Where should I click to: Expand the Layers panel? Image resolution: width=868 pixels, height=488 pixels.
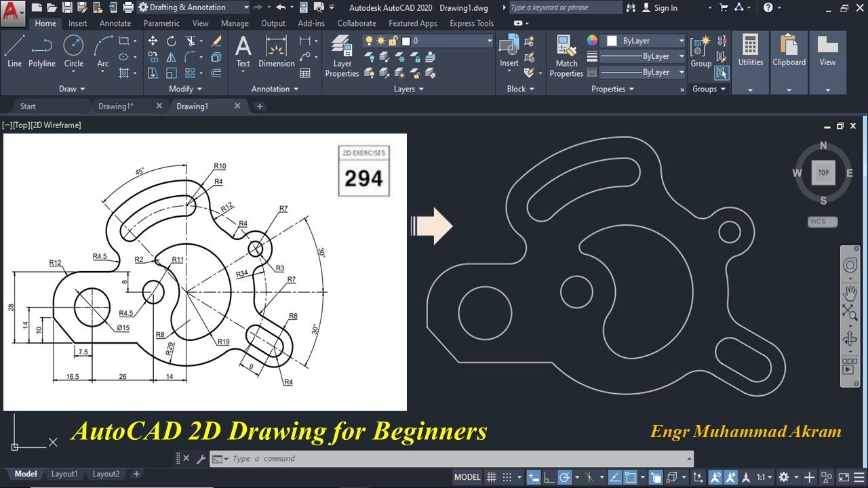[x=408, y=89]
